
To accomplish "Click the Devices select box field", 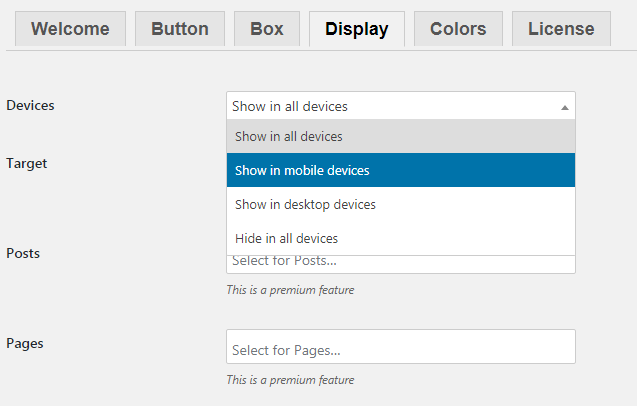I will pyautogui.click(x=401, y=106).
